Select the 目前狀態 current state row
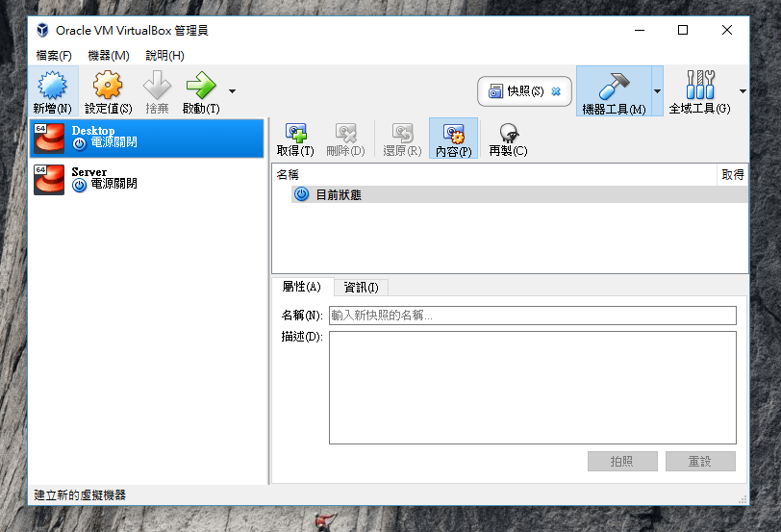The image size is (781, 532). click(519, 194)
